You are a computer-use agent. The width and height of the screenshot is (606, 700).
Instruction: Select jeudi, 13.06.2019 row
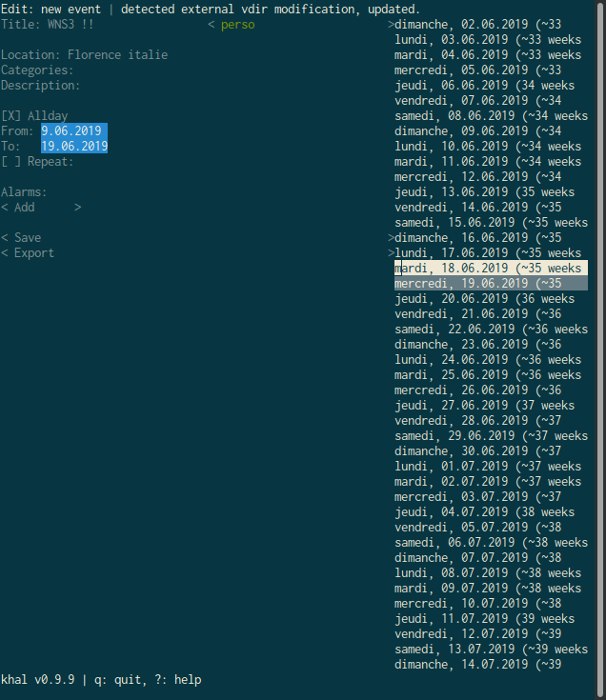click(491, 192)
